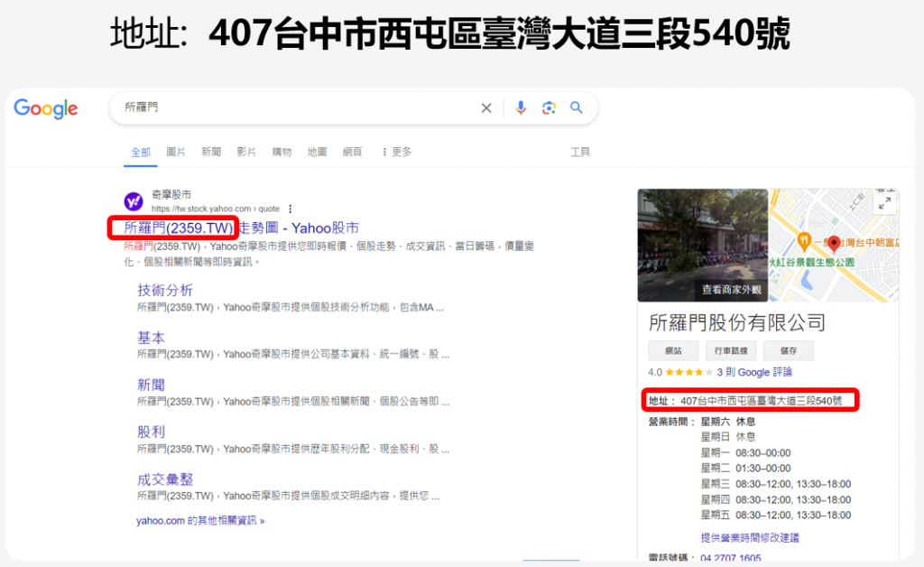924x567 pixels.
Task: Click the 查看商家外觀 street photo thumbnail
Action: [702, 246]
